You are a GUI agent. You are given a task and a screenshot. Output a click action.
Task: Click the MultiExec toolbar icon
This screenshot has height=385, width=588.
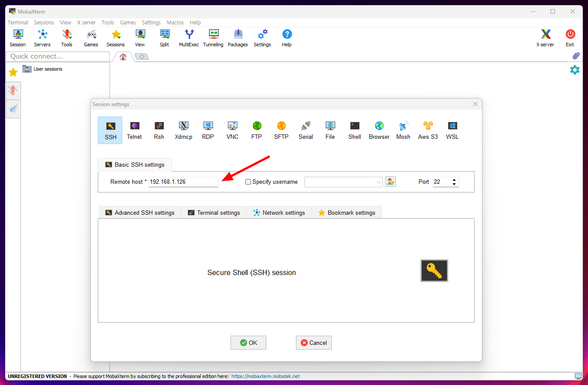point(189,38)
